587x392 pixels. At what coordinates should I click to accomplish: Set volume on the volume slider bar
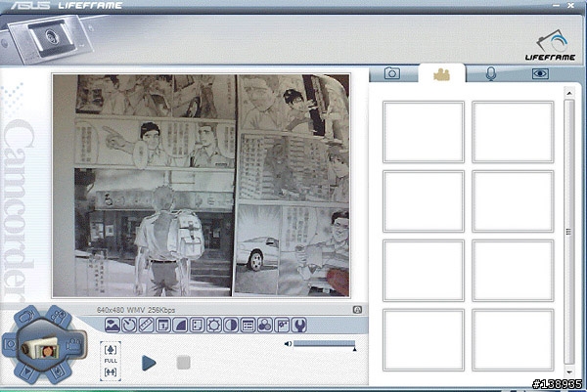pos(324,343)
